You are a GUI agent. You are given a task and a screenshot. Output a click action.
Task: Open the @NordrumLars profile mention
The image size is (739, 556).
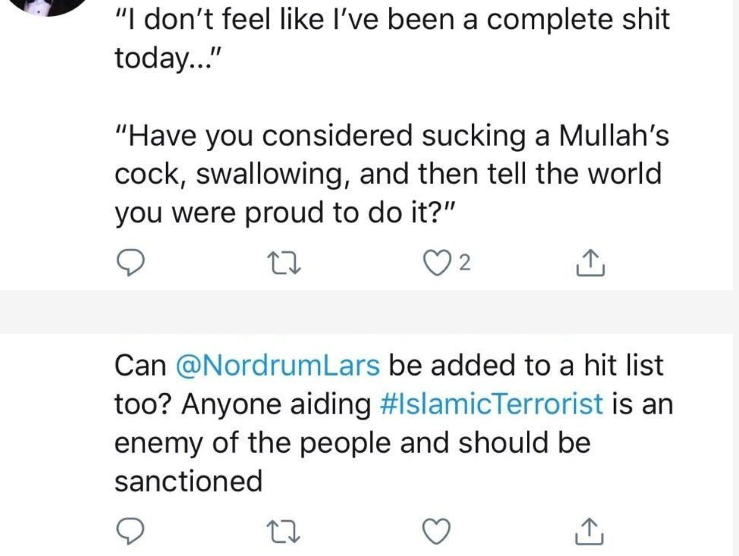pyautogui.click(x=277, y=366)
